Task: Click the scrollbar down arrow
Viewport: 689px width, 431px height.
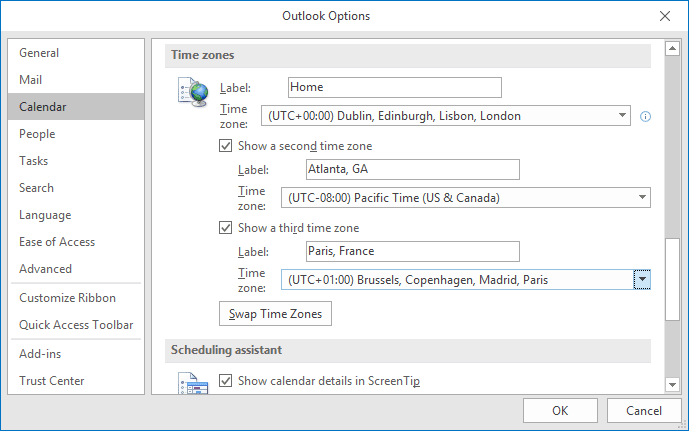Action: click(672, 385)
